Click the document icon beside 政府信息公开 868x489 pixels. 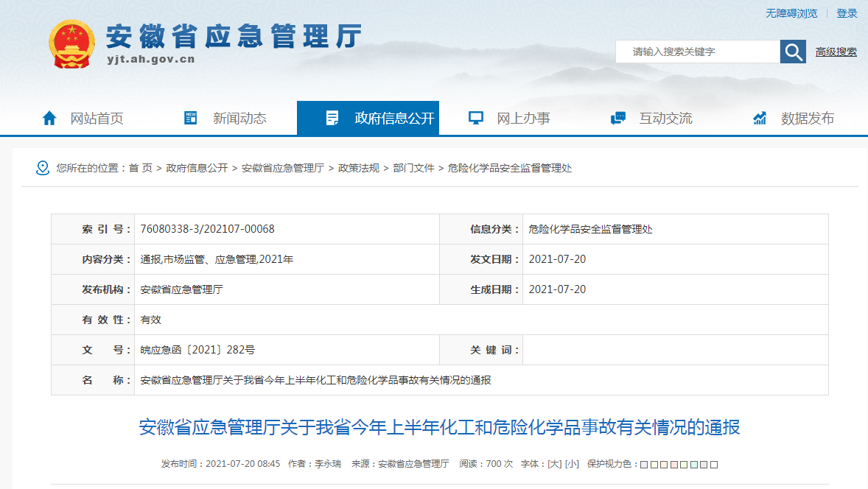pyautogui.click(x=332, y=118)
